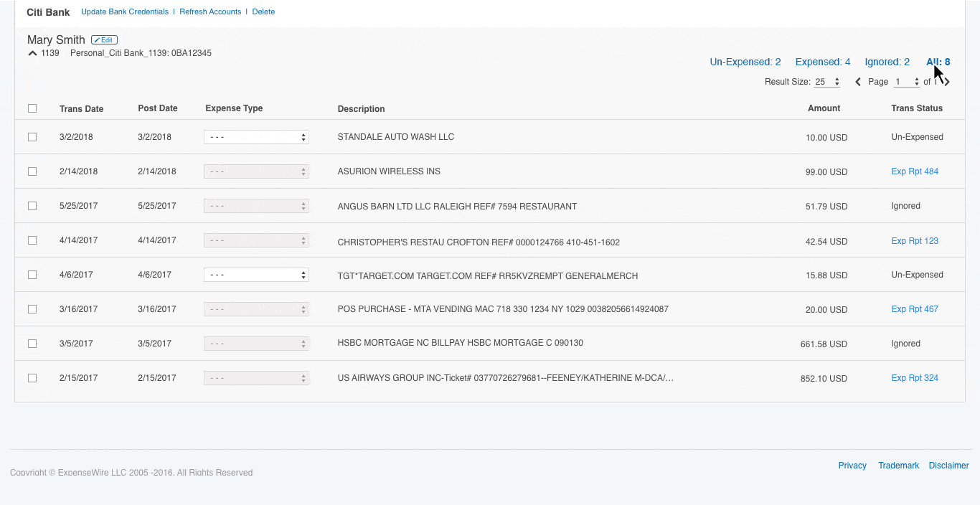
Task: Click the 852.10 USD amount
Action: [824, 379]
